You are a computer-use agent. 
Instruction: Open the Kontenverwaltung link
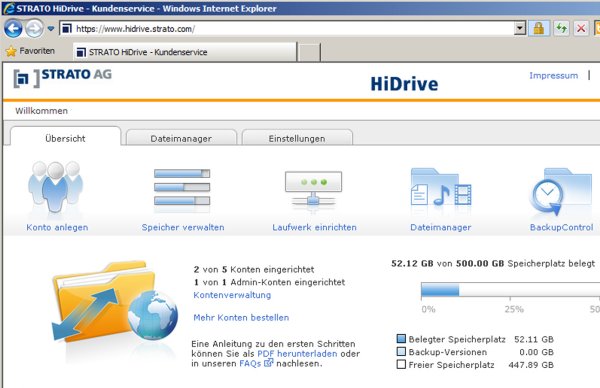pyautogui.click(x=232, y=295)
